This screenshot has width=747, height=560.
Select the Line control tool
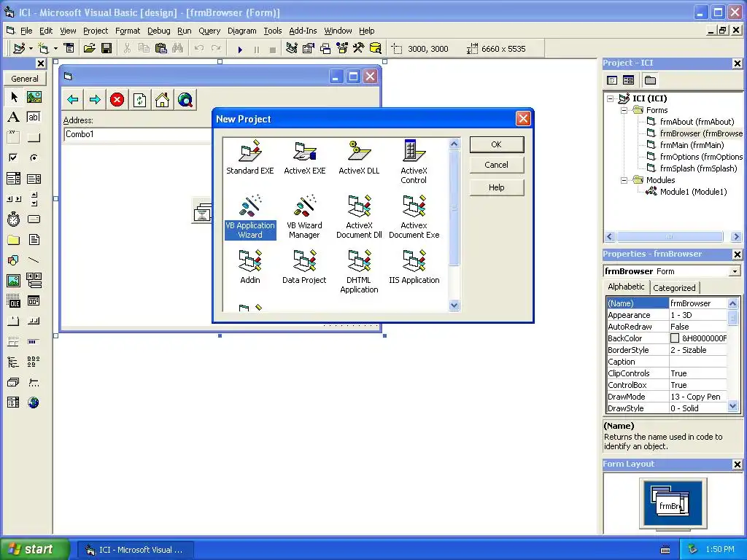point(34,260)
